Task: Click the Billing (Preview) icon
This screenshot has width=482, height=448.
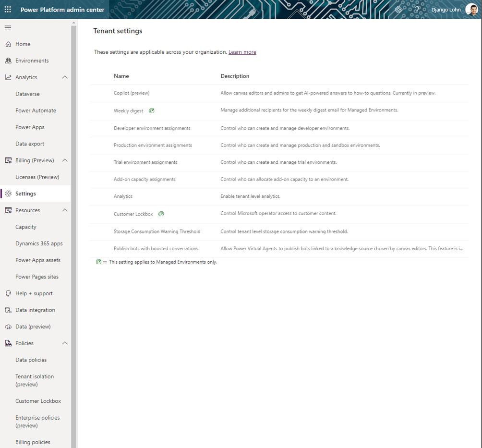Action: (x=8, y=160)
